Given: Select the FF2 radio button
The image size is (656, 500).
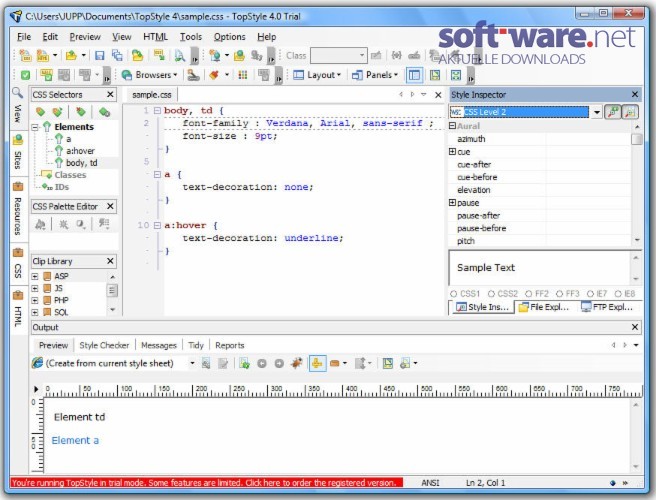Looking at the screenshot, I should coord(529,294).
